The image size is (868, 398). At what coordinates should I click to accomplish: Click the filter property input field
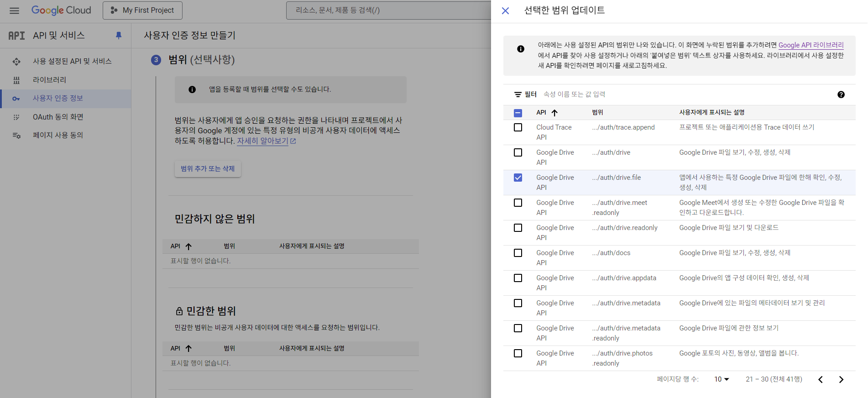[x=685, y=94]
